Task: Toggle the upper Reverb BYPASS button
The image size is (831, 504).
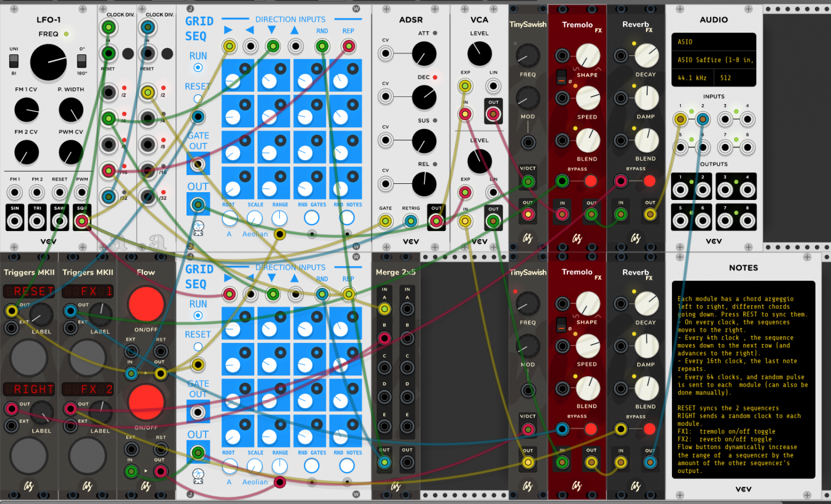Action: [x=649, y=181]
